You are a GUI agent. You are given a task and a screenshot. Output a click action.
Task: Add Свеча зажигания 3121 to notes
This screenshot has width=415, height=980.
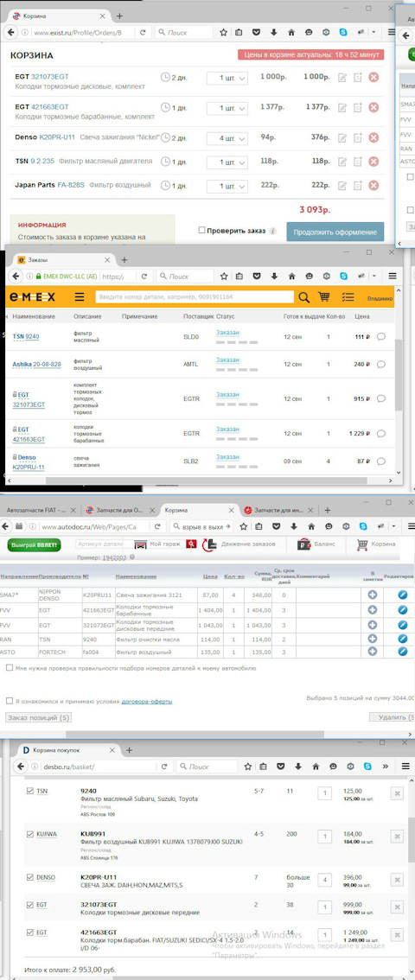tap(372, 595)
